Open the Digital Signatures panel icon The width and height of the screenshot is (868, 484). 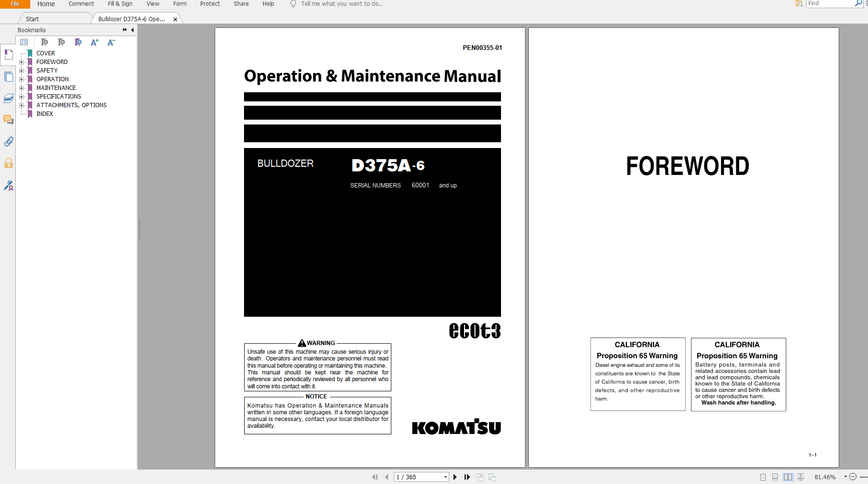(8, 185)
